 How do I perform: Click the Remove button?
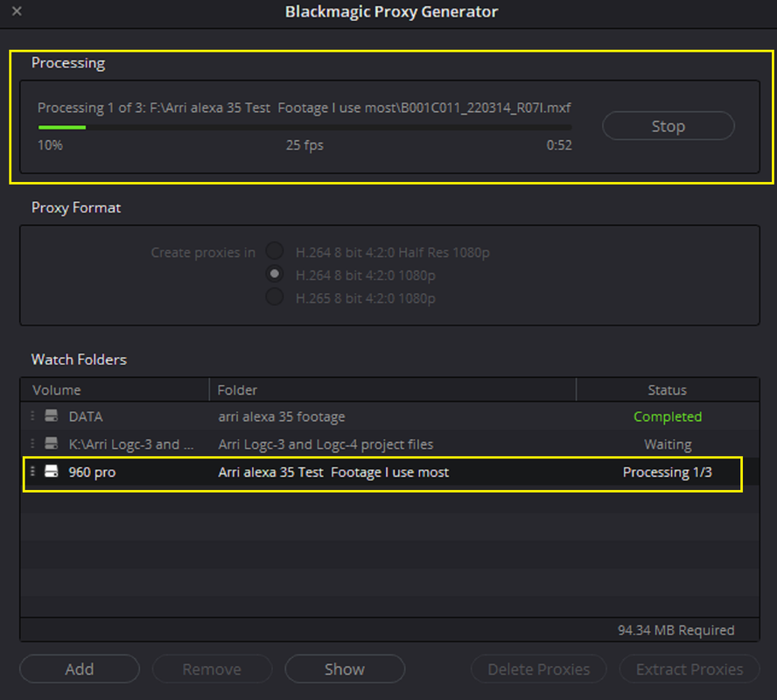click(212, 668)
